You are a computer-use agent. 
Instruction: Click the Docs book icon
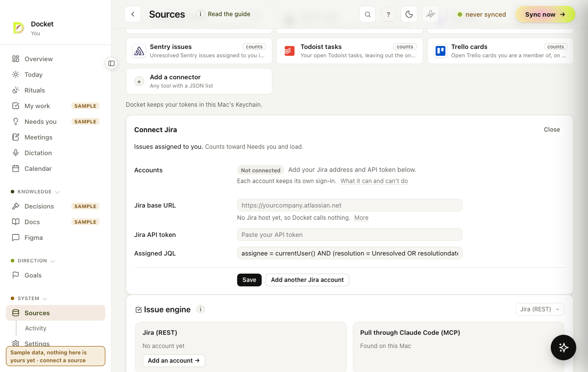(x=16, y=222)
